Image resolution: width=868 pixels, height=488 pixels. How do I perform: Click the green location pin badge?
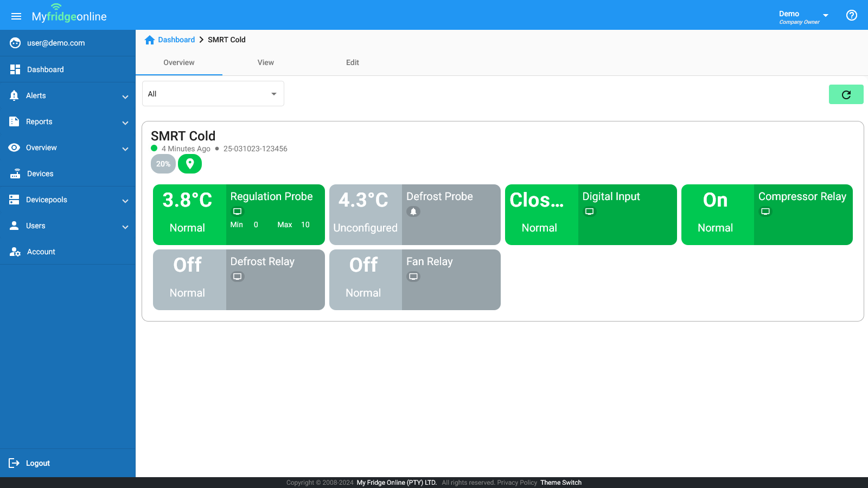[190, 164]
